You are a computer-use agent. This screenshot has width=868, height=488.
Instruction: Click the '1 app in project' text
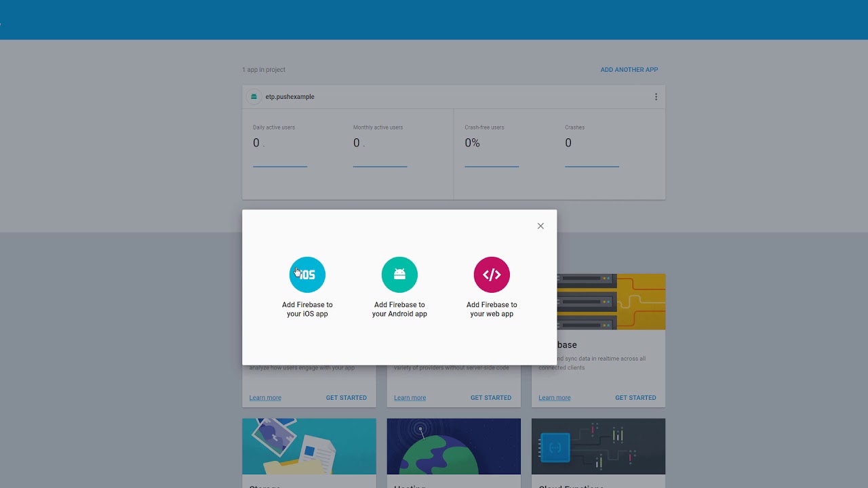(x=264, y=70)
